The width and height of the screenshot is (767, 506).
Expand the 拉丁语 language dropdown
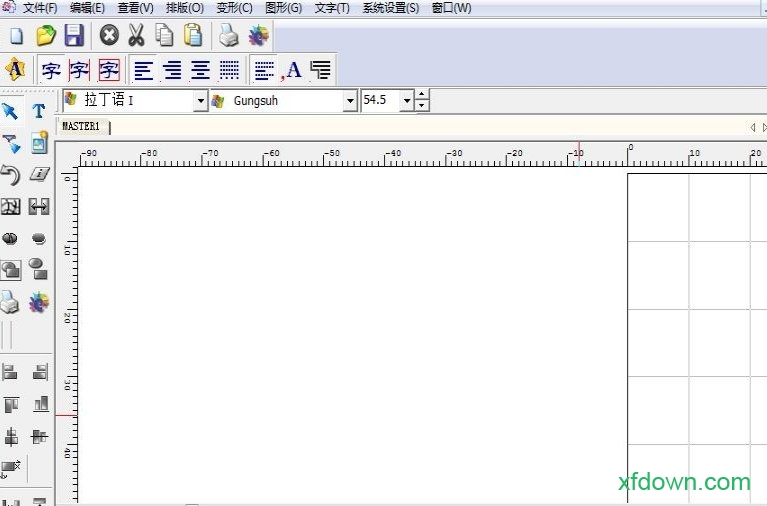(200, 101)
